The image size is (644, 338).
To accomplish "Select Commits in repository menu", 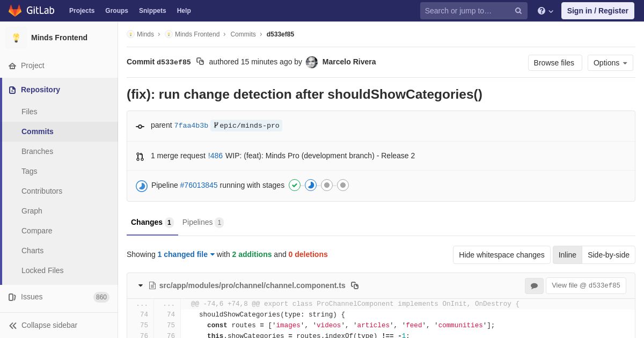I will tap(38, 131).
